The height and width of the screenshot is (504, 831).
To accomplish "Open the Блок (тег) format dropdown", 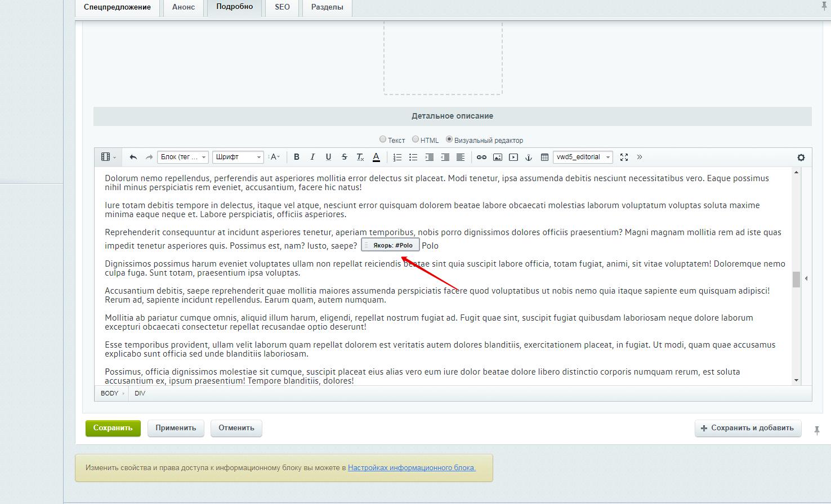I will [x=183, y=157].
